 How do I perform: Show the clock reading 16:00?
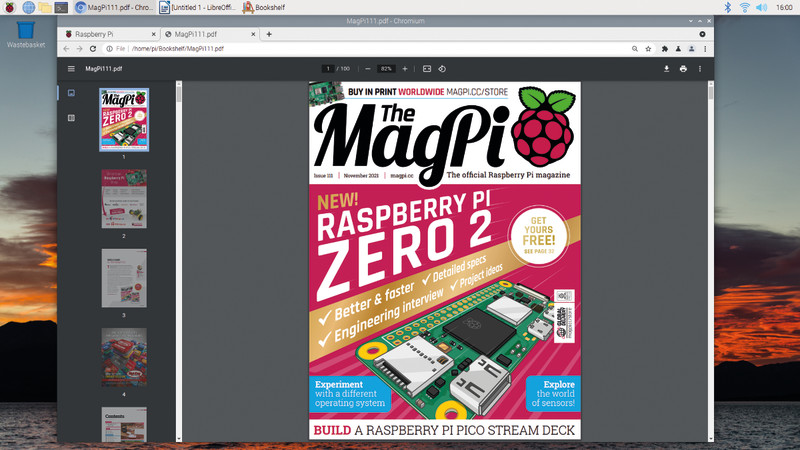point(784,7)
